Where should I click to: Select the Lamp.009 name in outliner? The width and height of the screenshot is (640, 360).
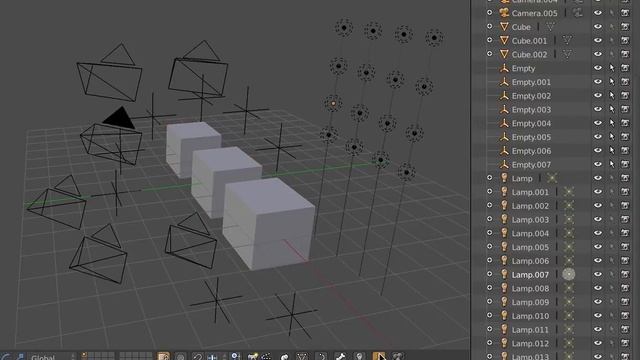(x=530, y=302)
